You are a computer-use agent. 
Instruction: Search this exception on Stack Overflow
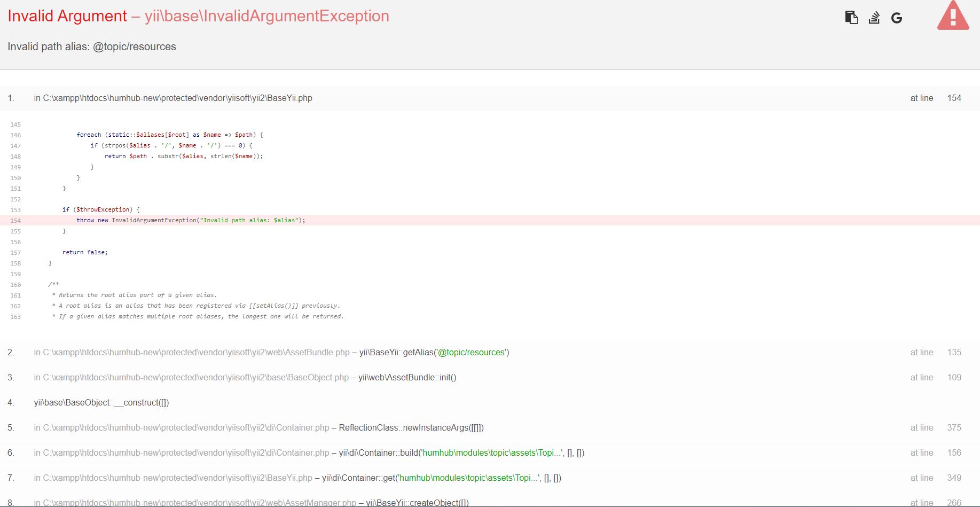point(874,17)
